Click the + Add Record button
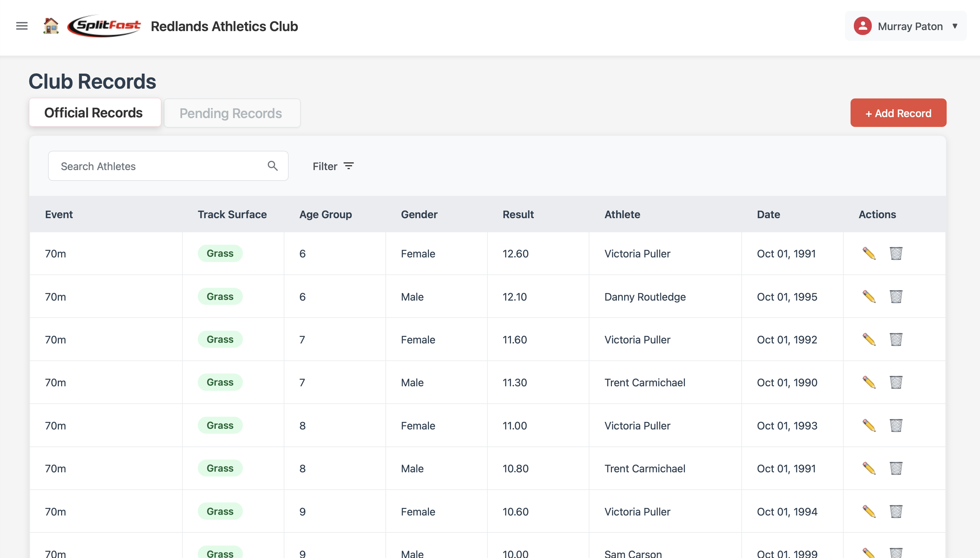The image size is (980, 558). [898, 112]
